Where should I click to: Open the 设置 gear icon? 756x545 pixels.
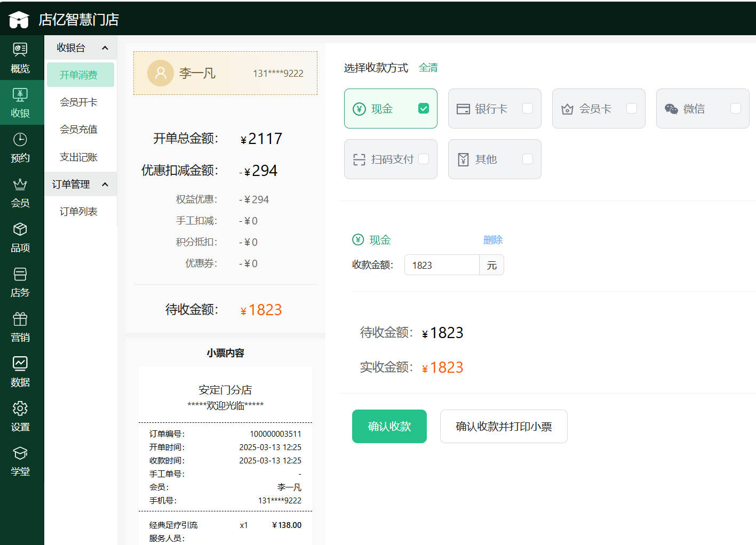point(20,408)
